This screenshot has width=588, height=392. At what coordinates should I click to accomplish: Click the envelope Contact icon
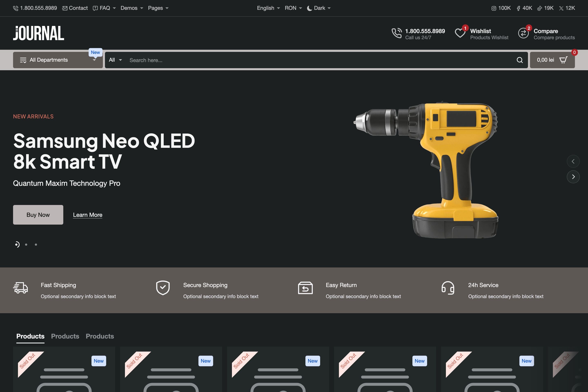point(65,8)
